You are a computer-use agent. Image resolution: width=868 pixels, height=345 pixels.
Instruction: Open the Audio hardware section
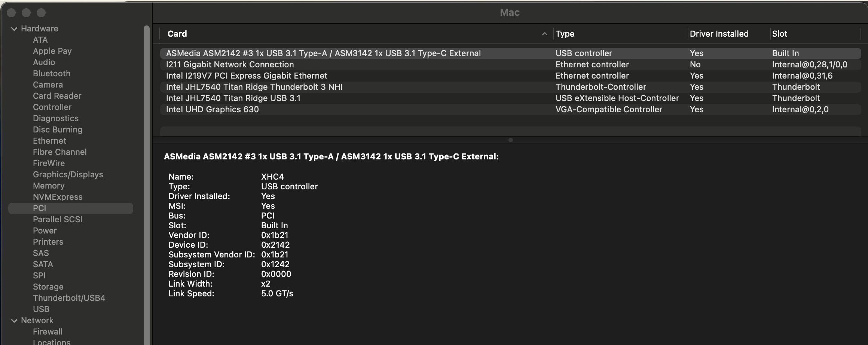click(x=44, y=62)
